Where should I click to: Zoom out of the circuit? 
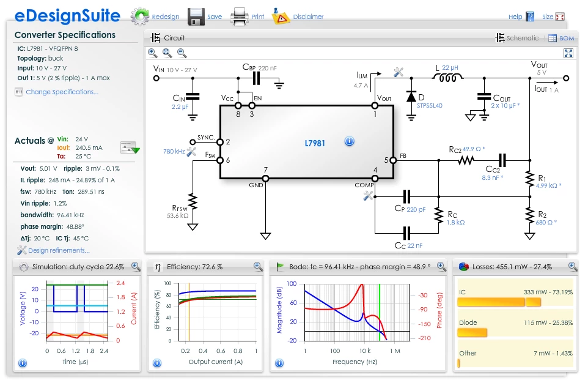[x=182, y=53]
